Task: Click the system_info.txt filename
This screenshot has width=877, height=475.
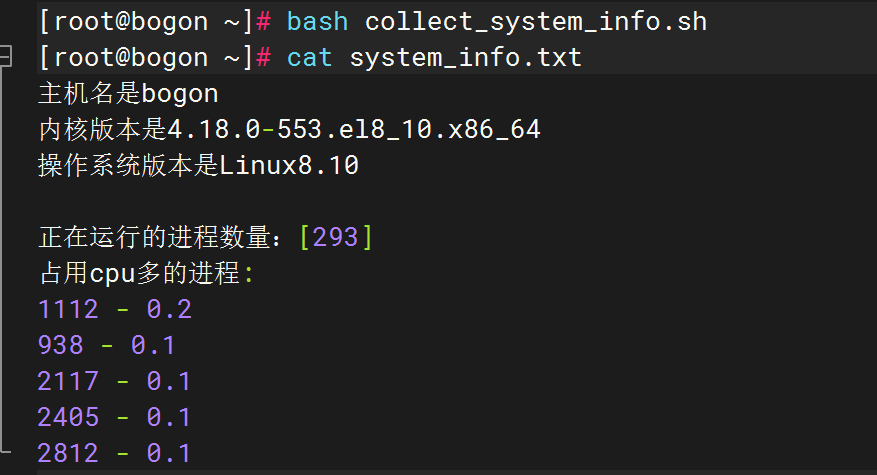Action: tap(465, 57)
